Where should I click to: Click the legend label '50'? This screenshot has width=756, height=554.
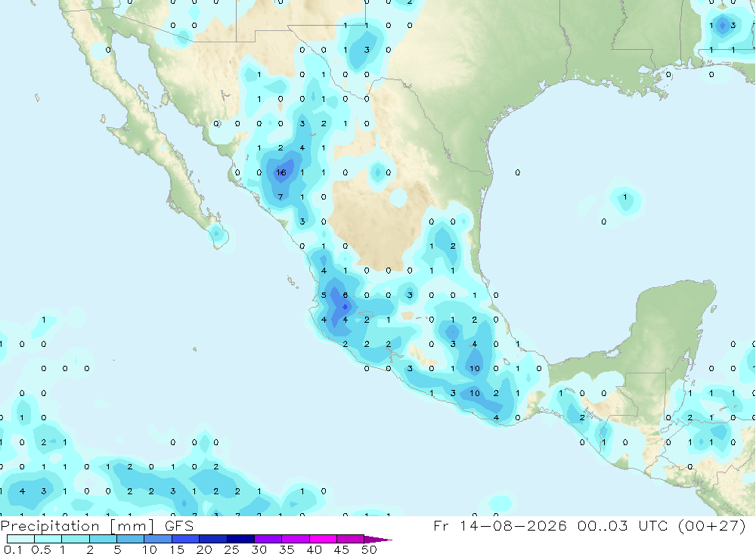click(369, 549)
